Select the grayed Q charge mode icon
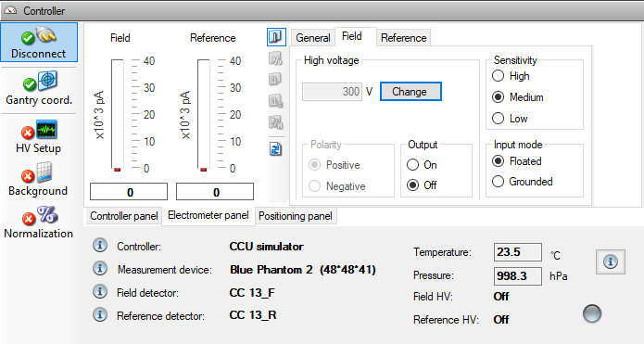Screen dimensions: 644x344 [x=275, y=79]
